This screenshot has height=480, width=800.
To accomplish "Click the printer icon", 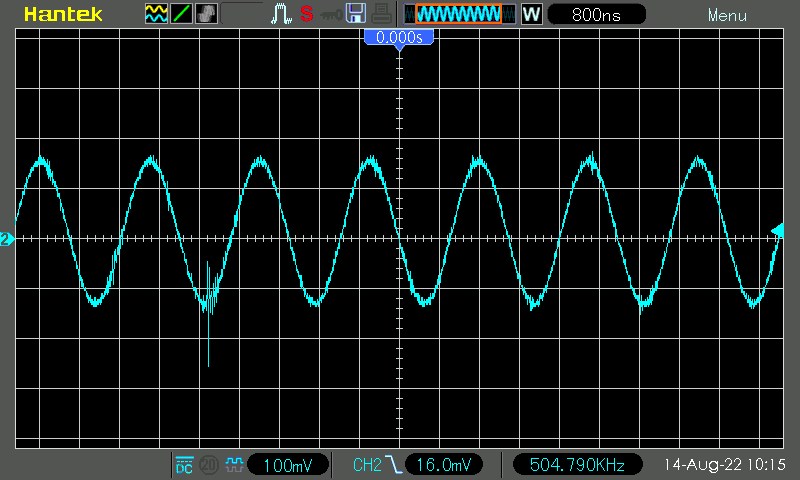I will coord(380,14).
